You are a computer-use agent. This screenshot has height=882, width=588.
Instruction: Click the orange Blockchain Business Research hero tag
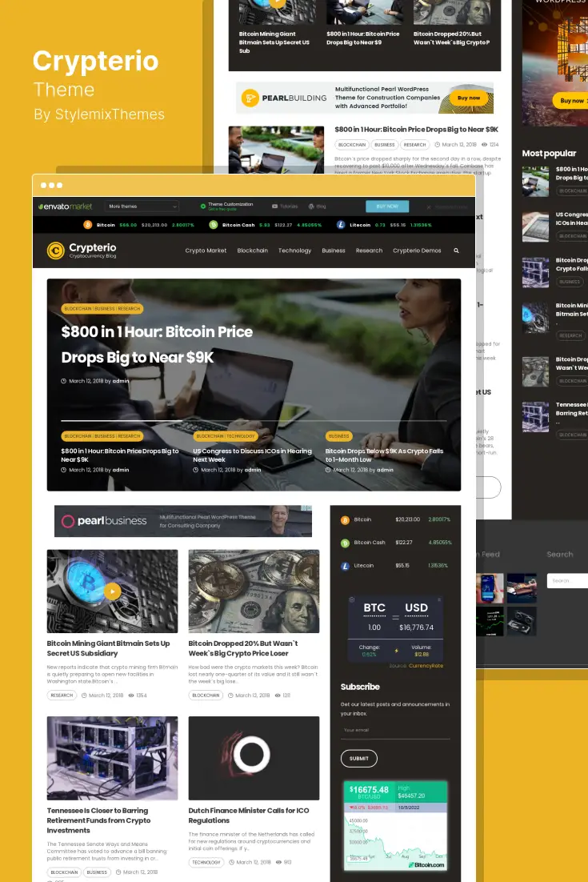[x=102, y=308]
